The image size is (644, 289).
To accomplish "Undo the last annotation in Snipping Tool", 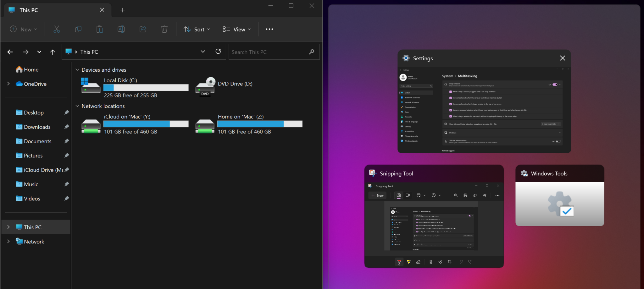I will (x=462, y=262).
